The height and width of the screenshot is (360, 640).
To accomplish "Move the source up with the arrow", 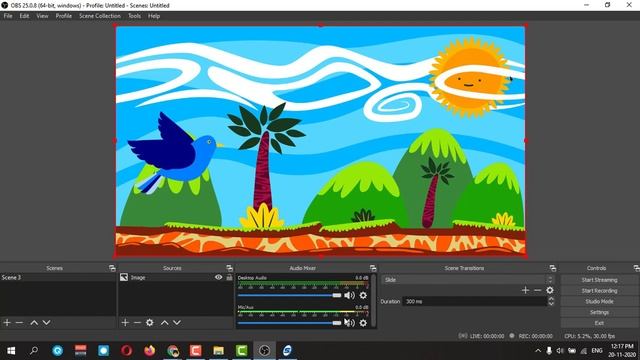I will (x=164, y=322).
